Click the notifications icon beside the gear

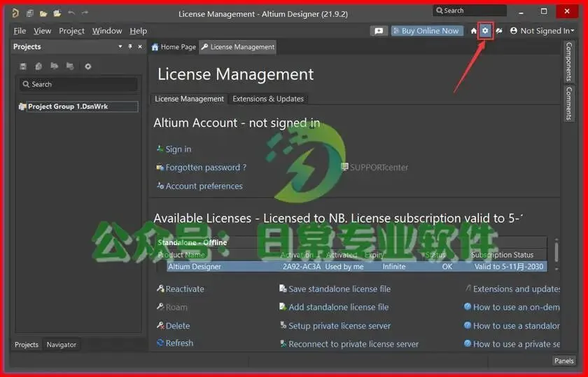(498, 31)
